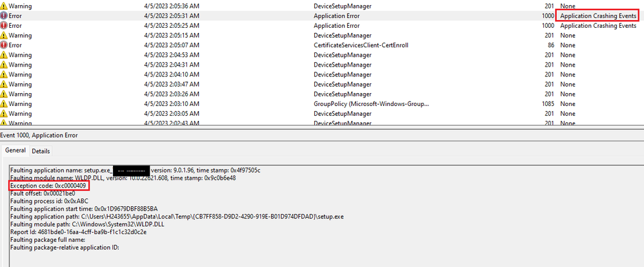Select the timestamp 4/5/2023 2:05:36 AM
The height and width of the screenshot is (267, 644).
pyautogui.click(x=172, y=6)
